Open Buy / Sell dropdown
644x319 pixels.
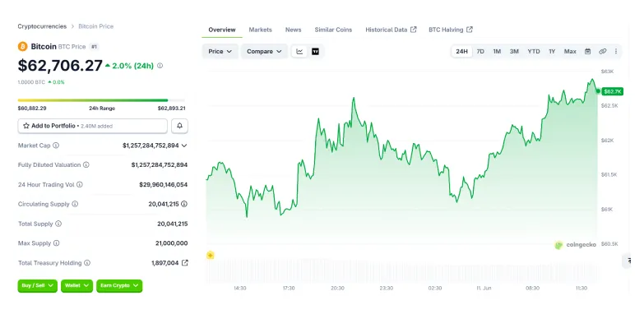pyautogui.click(x=37, y=286)
